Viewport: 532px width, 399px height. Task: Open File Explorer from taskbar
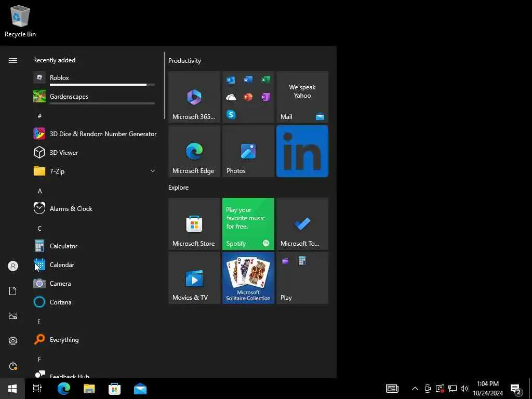click(x=89, y=389)
